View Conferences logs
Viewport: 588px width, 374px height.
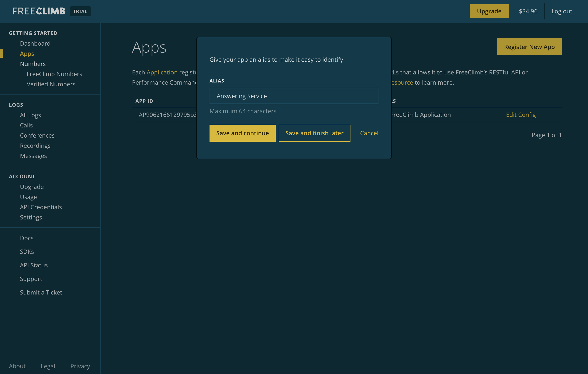coord(37,135)
